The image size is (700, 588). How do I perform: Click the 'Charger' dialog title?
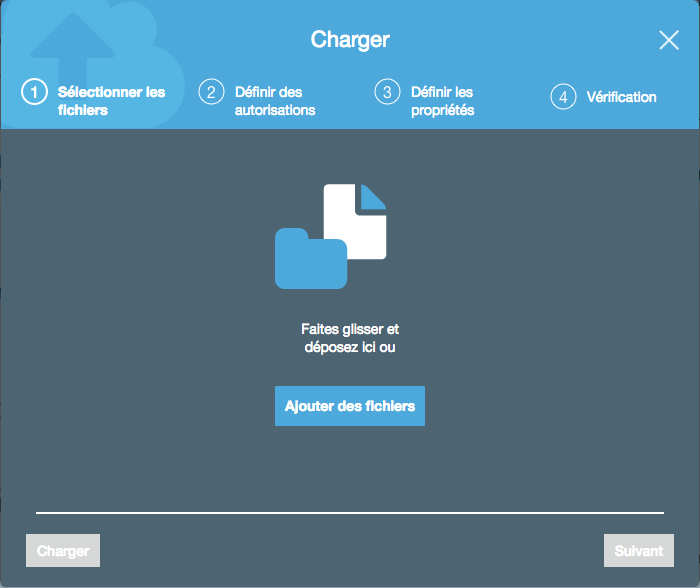[350, 40]
